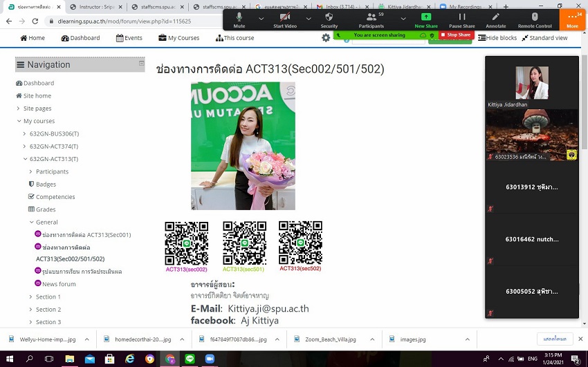Open Grades link
Viewport: 588px width, 367px height.
[42, 209]
